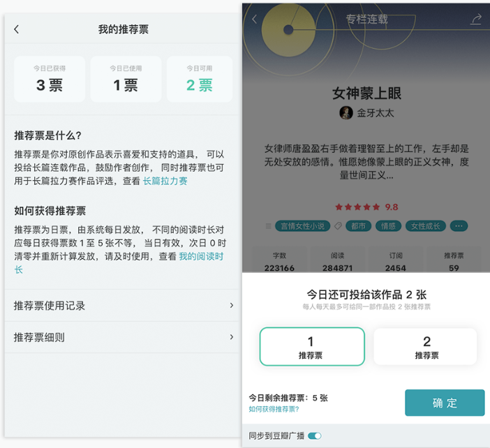Viewport: 490px width, 448px height.
Task: Open the 我的阅读时长 link
Action: [201, 257]
